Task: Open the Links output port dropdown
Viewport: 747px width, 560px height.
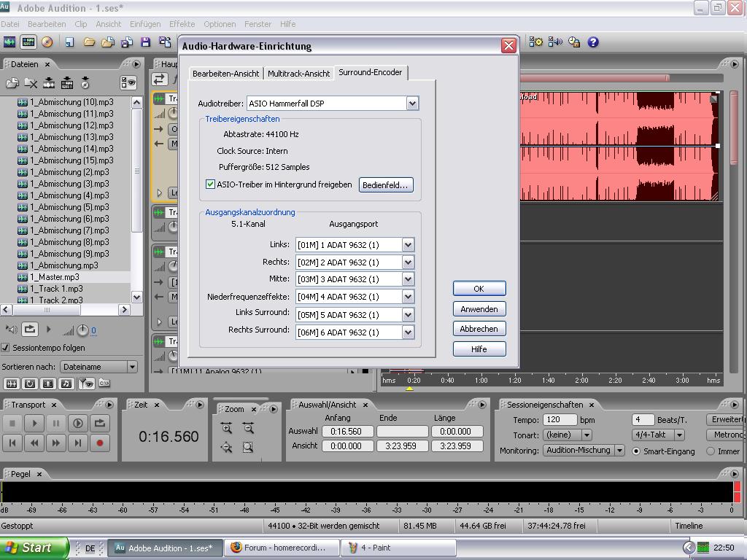Action: [408, 245]
